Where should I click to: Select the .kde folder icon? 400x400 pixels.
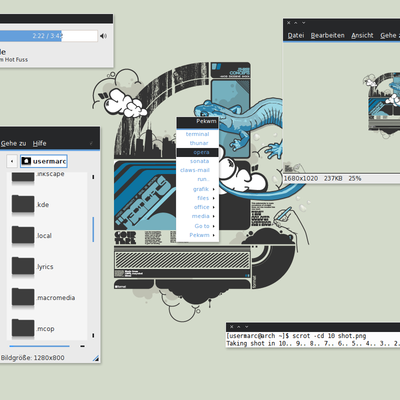(23, 204)
